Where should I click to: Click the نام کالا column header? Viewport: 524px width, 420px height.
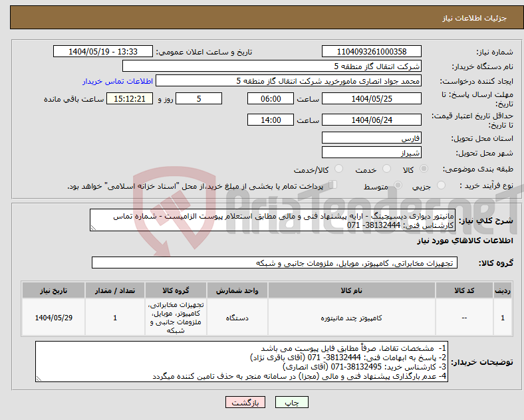point(352,290)
